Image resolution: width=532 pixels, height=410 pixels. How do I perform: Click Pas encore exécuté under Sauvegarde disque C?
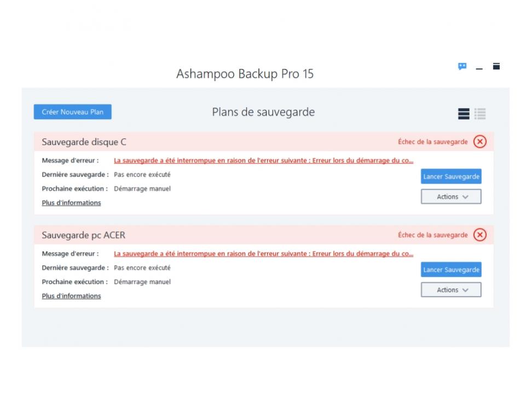tap(142, 174)
